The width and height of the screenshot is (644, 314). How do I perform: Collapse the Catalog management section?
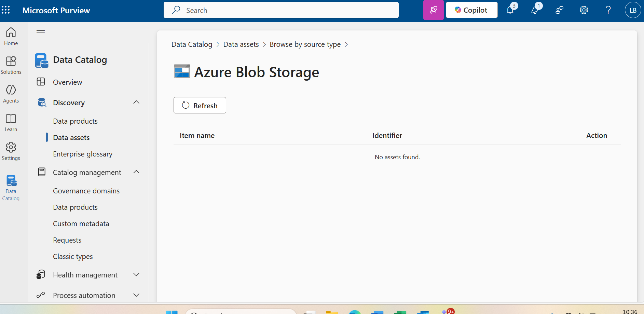[x=136, y=172]
